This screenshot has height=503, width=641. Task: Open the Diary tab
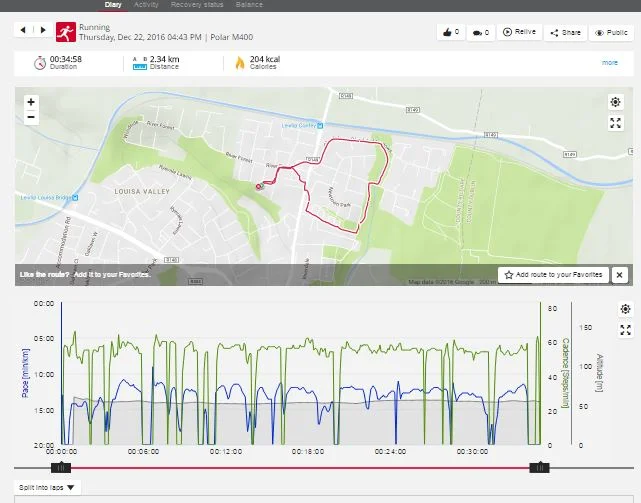114,5
